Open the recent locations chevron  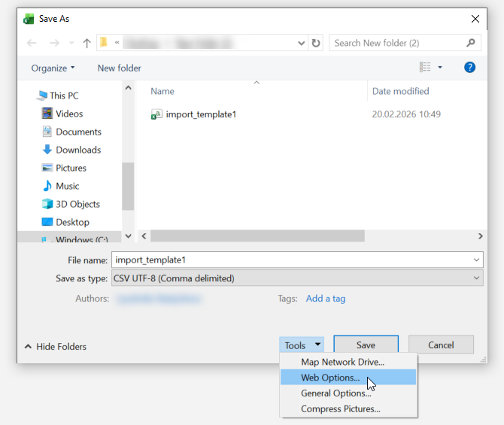(x=71, y=43)
